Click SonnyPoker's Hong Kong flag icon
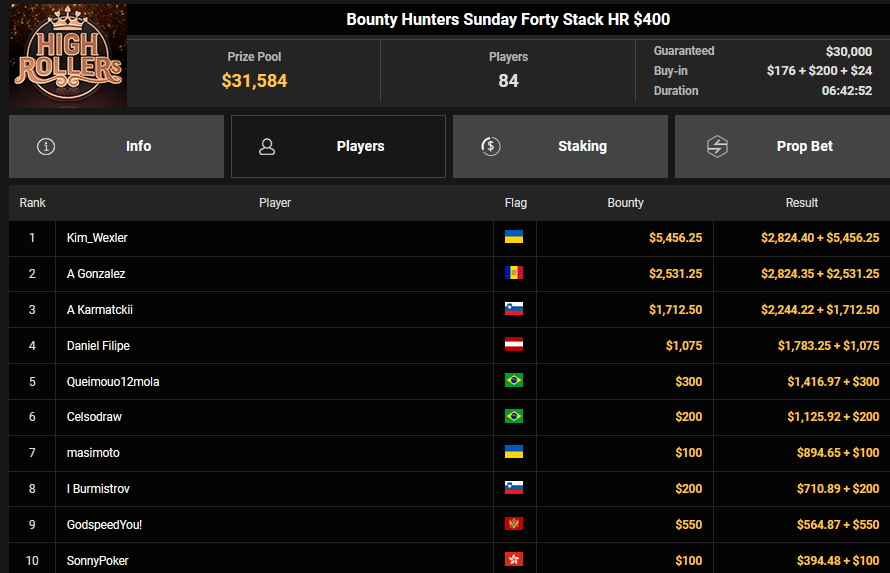Image resolution: width=890 pixels, height=573 pixels. click(514, 560)
